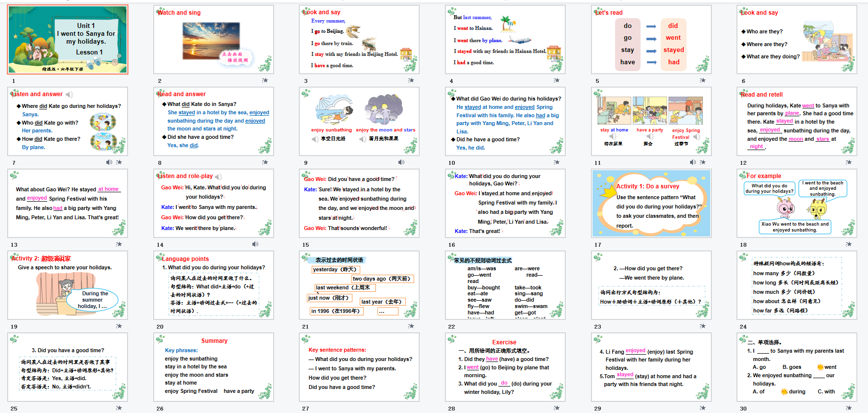Select the 'Read and retell' slide thumbnail

797,122
